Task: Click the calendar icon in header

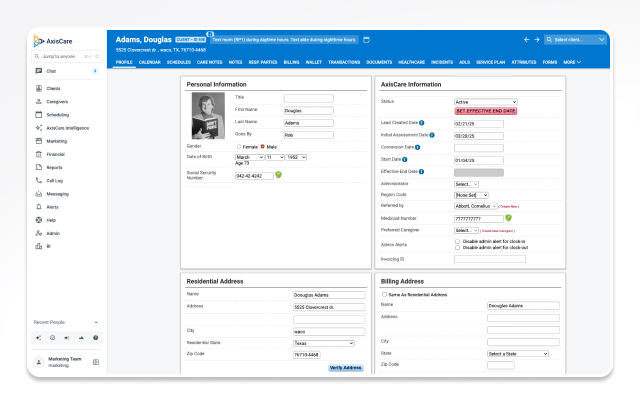Action: pyautogui.click(x=366, y=40)
